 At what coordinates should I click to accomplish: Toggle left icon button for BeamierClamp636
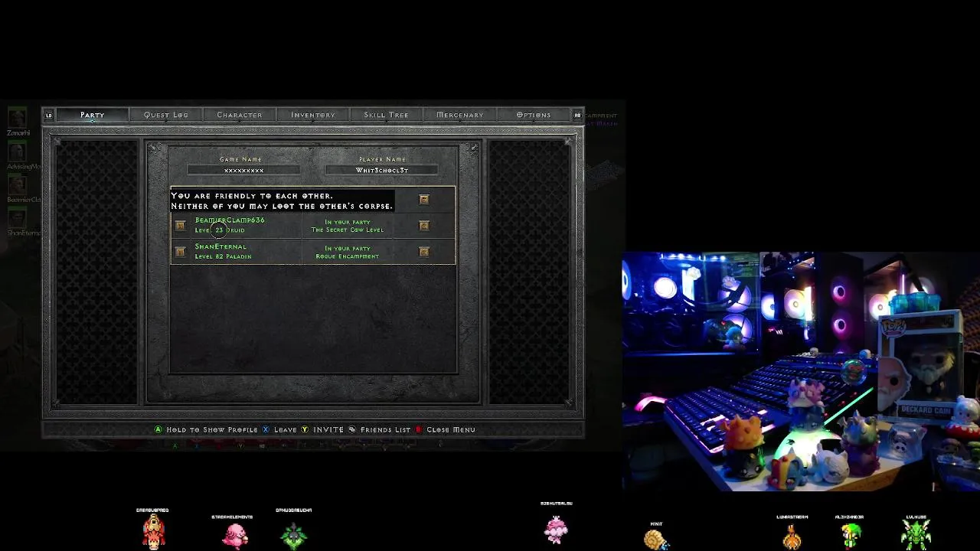point(180,225)
